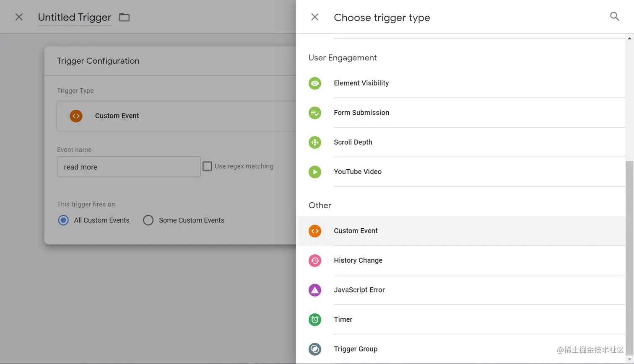634x364 pixels.
Task: Close the Choose trigger type panel
Action: [315, 17]
